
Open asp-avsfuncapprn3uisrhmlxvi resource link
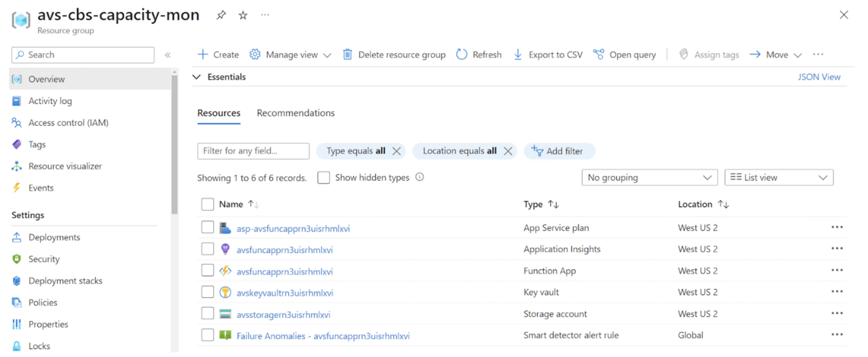tap(293, 228)
